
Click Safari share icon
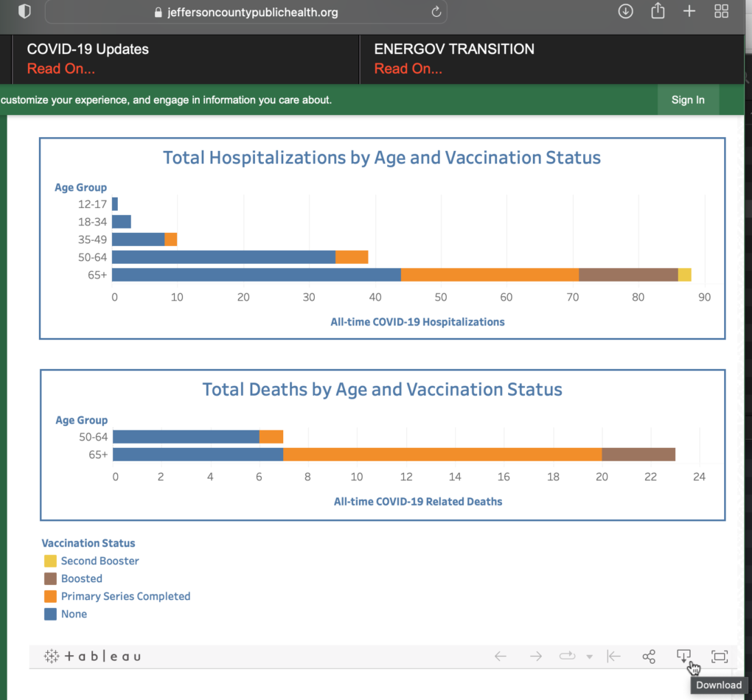click(658, 11)
